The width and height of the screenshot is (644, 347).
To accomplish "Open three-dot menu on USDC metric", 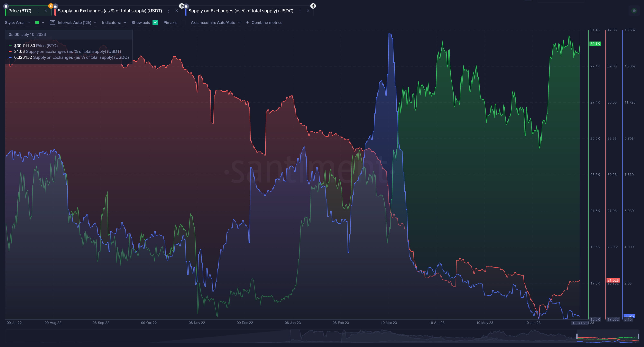I will pyautogui.click(x=300, y=11).
